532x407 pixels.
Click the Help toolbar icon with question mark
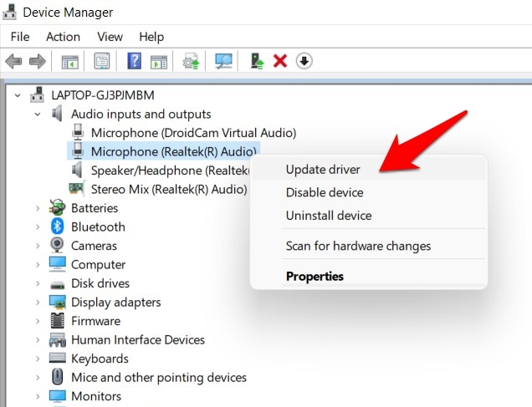point(134,61)
